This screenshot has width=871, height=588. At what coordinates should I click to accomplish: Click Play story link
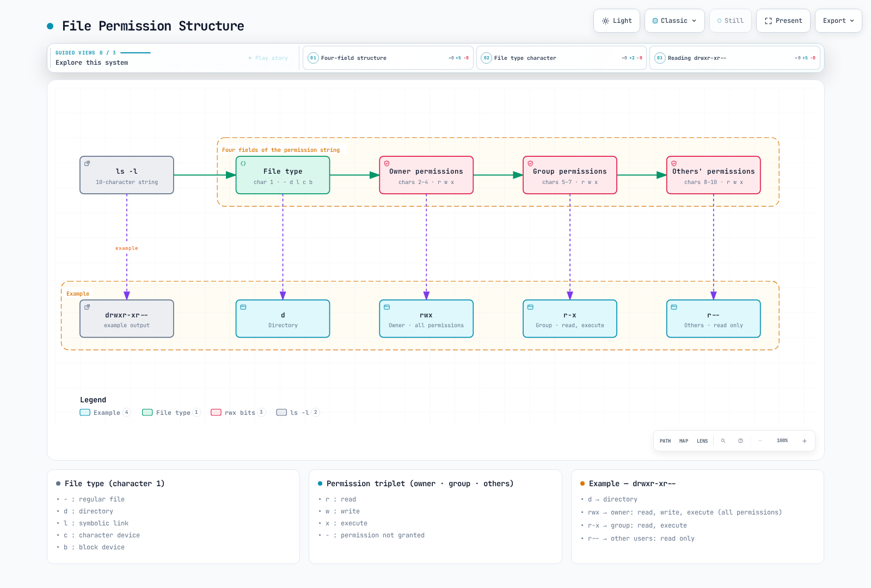pyautogui.click(x=268, y=58)
